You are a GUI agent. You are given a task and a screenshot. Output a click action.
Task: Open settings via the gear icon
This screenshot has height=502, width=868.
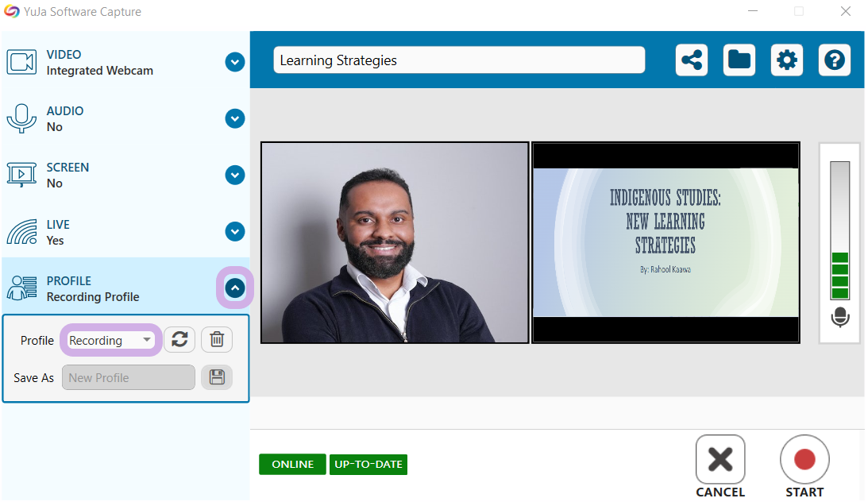pos(786,60)
